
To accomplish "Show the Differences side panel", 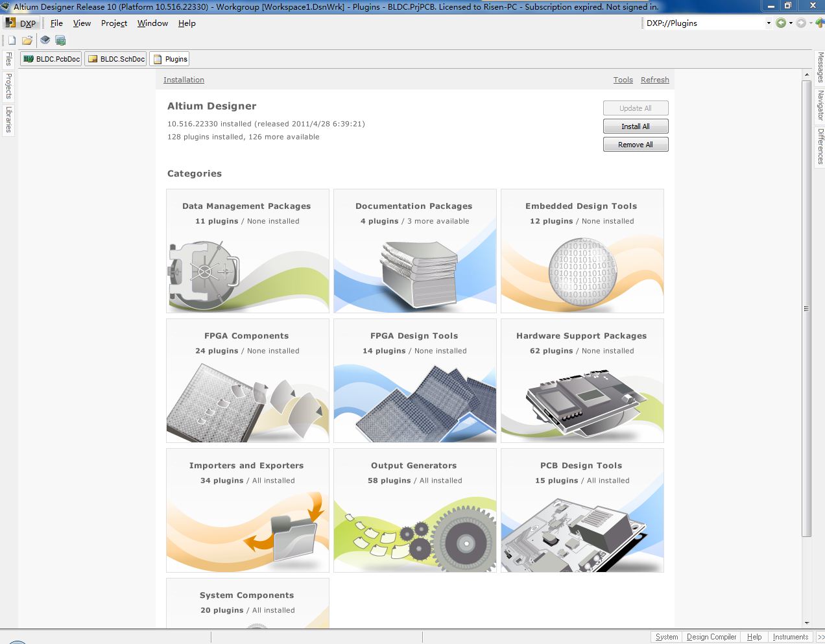I will (820, 146).
